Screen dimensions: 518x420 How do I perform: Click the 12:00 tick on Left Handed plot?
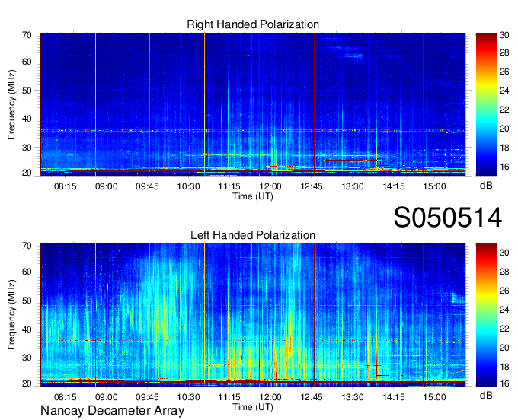tap(270, 397)
